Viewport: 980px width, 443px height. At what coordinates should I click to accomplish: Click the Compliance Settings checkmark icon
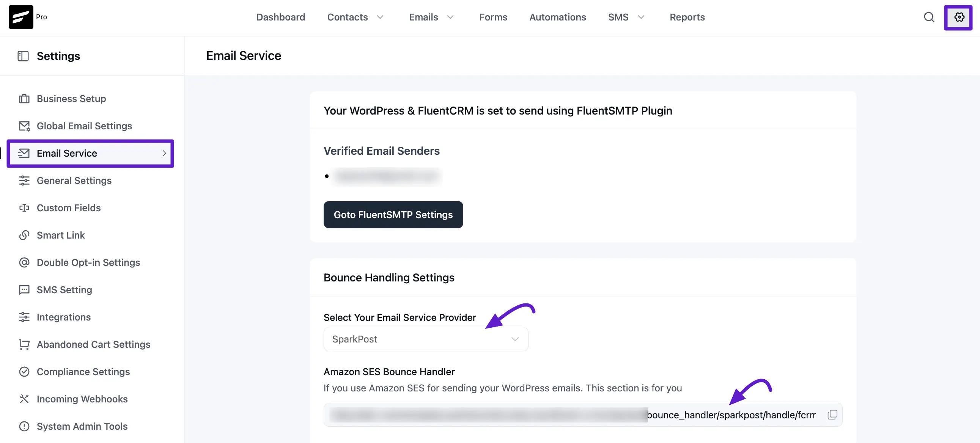pos(24,372)
